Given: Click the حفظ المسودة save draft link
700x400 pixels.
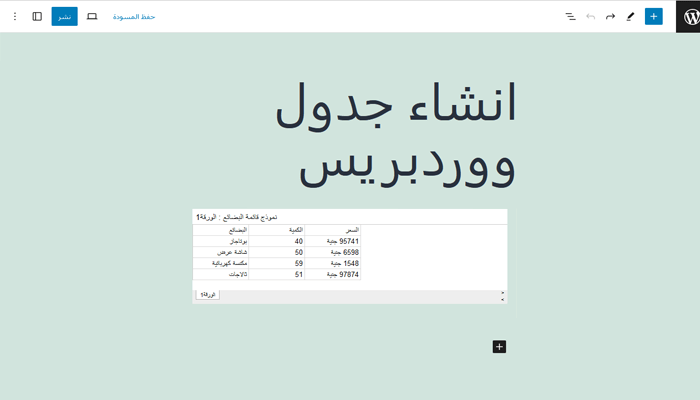Looking at the screenshot, I should click(134, 17).
